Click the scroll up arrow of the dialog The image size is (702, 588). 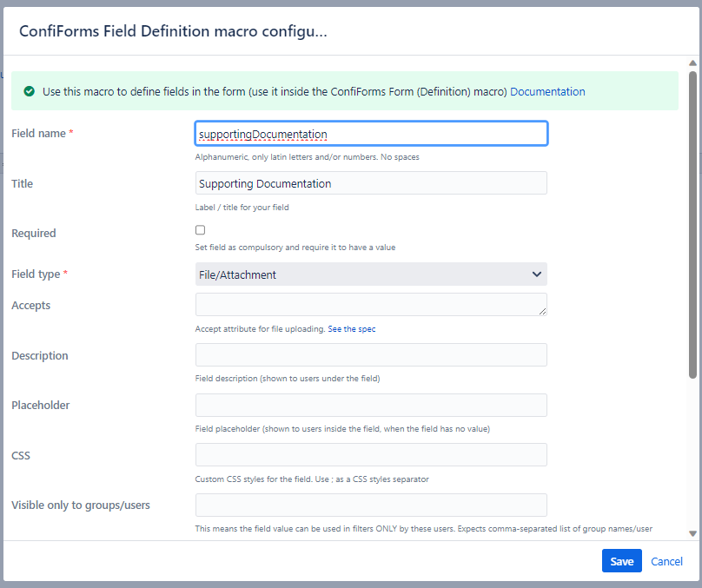click(692, 63)
